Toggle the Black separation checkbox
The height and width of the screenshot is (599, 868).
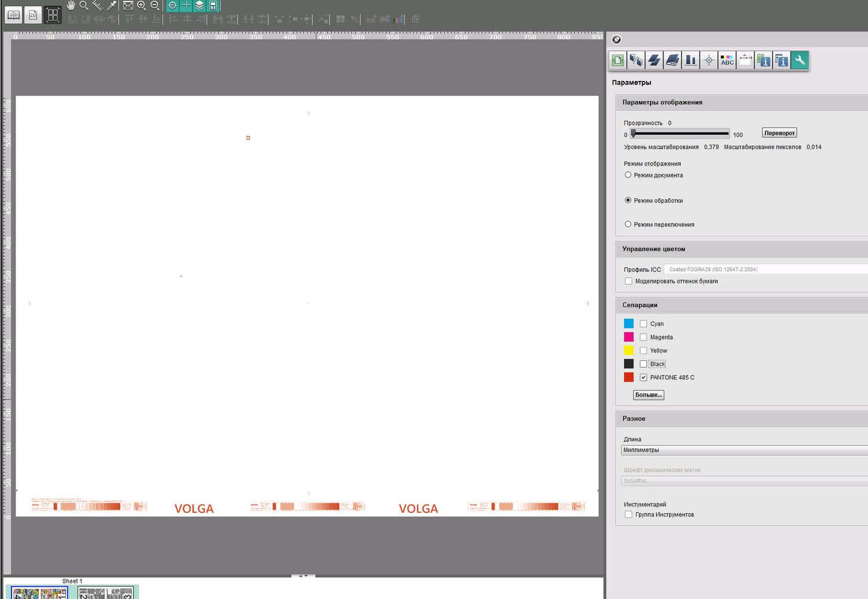pyautogui.click(x=643, y=364)
